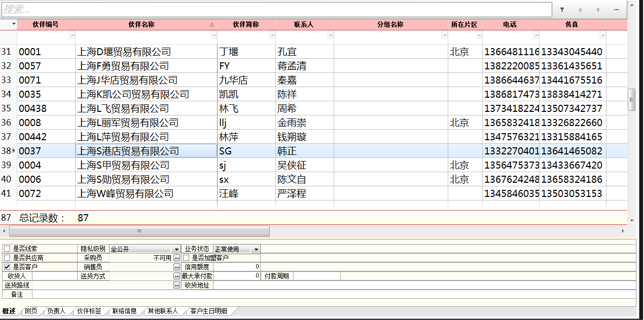Click the 备注 remarks field
The width and height of the screenshot is (644, 320).
[x=334, y=294]
